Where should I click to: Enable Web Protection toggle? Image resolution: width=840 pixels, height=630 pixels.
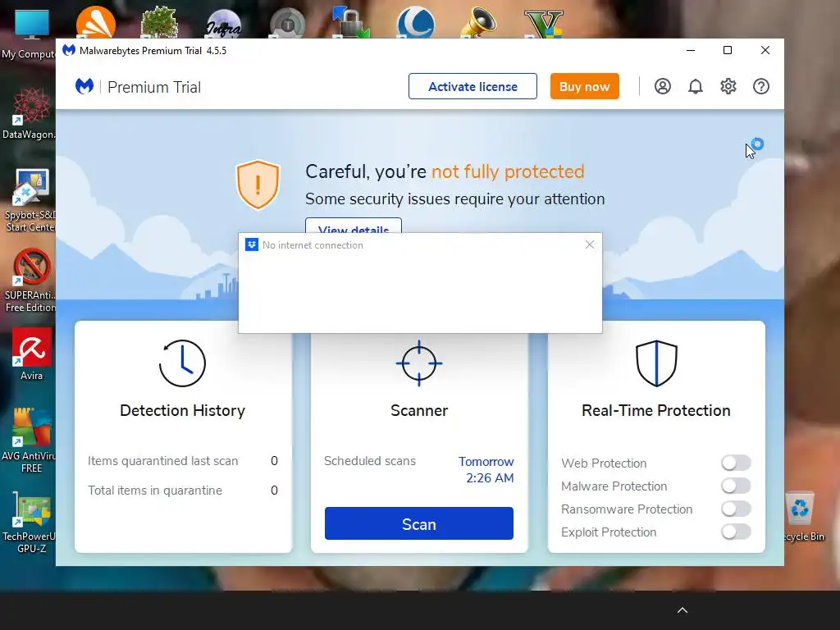(x=736, y=463)
